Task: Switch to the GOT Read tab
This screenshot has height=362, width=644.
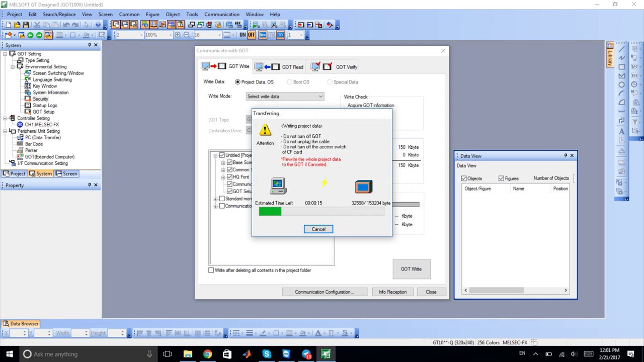Action: tap(279, 67)
